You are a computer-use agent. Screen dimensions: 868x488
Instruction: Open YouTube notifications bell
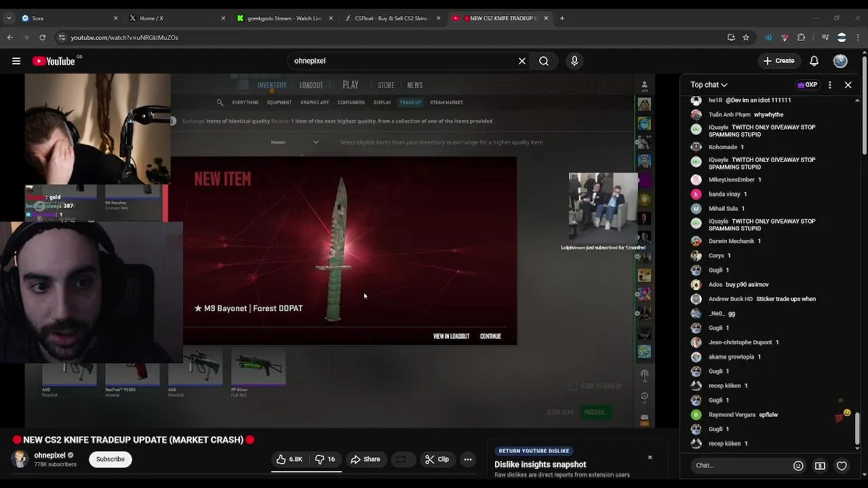(814, 61)
